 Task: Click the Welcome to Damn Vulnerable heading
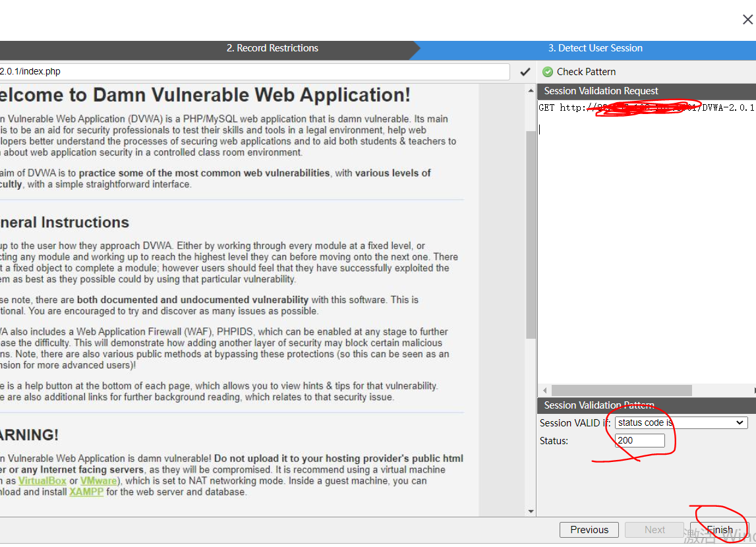coord(206,95)
